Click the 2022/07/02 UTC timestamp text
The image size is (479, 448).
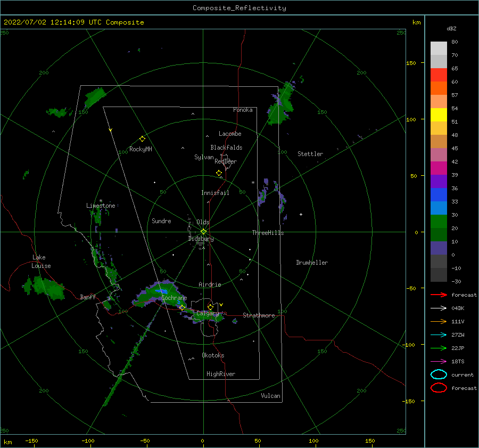click(73, 22)
